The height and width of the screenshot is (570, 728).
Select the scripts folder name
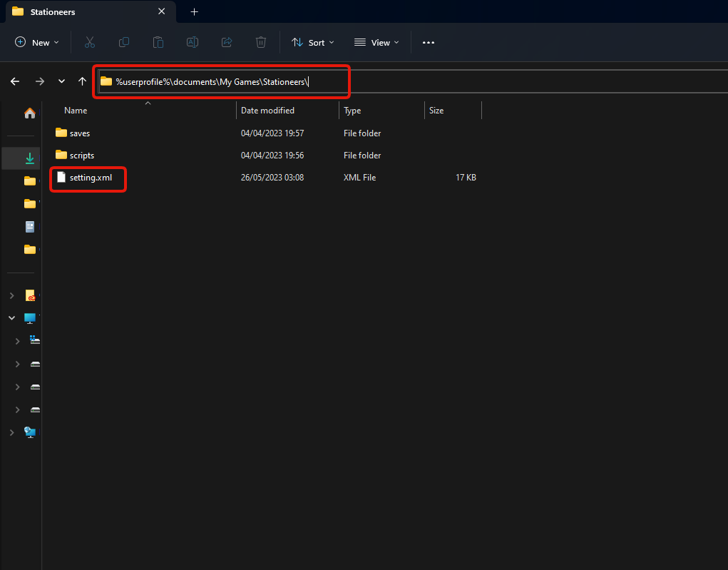(82, 156)
